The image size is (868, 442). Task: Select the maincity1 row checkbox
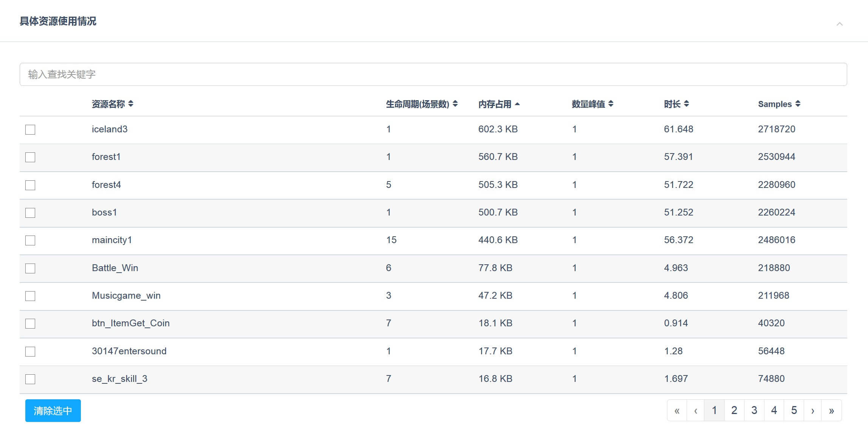[30, 240]
